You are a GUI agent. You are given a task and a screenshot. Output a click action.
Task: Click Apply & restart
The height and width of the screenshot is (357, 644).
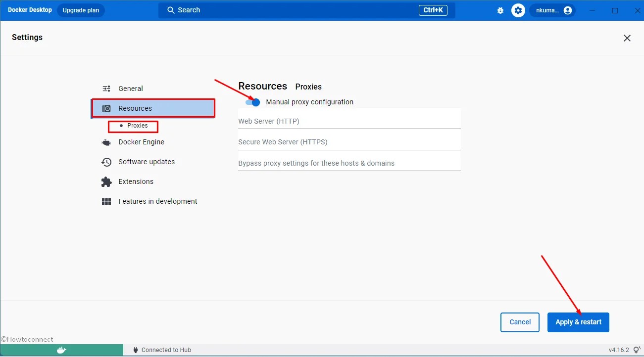578,322
